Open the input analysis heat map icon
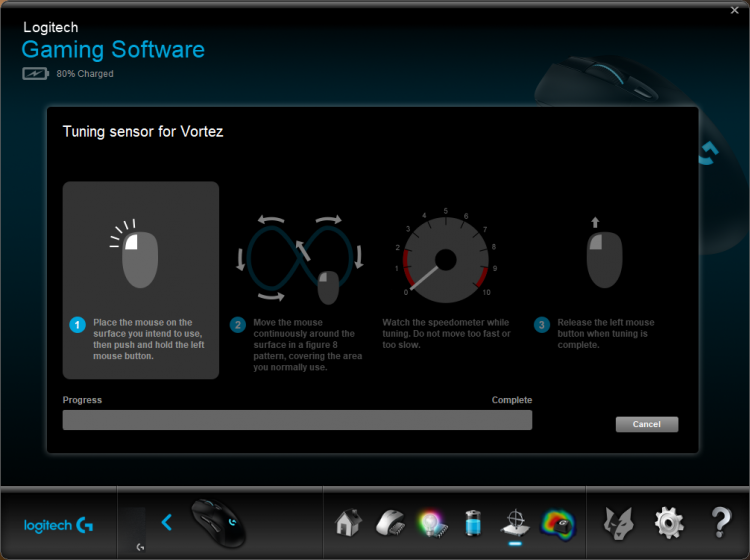This screenshot has width=750, height=560. [558, 525]
